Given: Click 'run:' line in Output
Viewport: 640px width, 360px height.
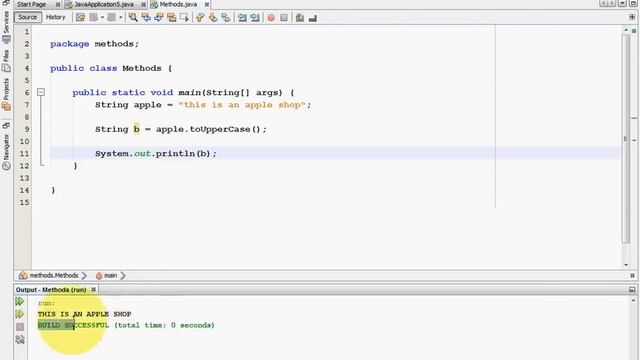Looking at the screenshot, I should pyautogui.click(x=46, y=303).
